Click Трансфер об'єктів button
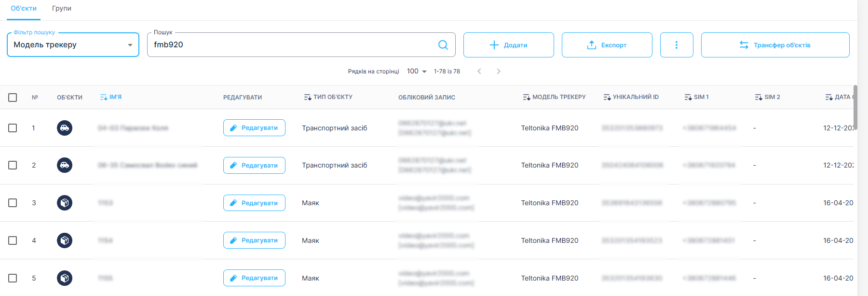The width and height of the screenshot is (868, 296). (x=775, y=45)
